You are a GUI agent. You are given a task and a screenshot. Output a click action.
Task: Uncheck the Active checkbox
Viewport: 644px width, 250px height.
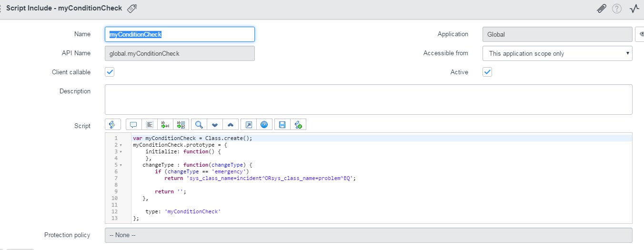[487, 72]
